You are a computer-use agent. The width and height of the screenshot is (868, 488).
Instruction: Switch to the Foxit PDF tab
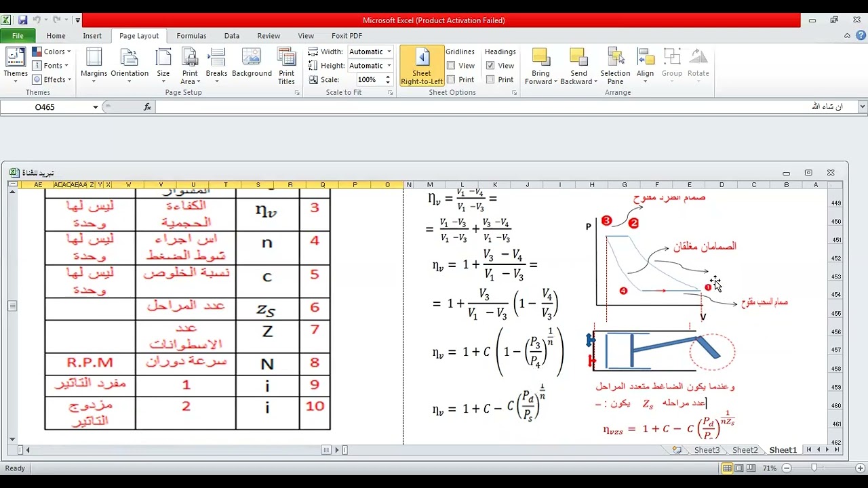[x=347, y=36]
